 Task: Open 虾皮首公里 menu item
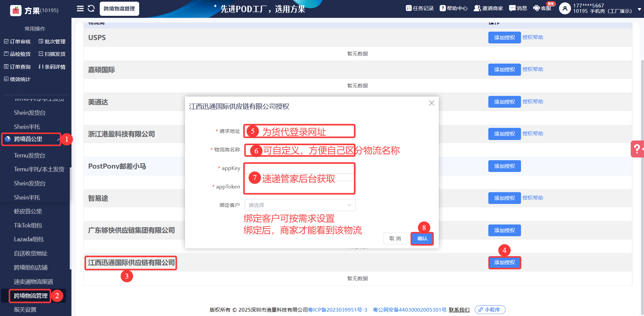pos(28,211)
